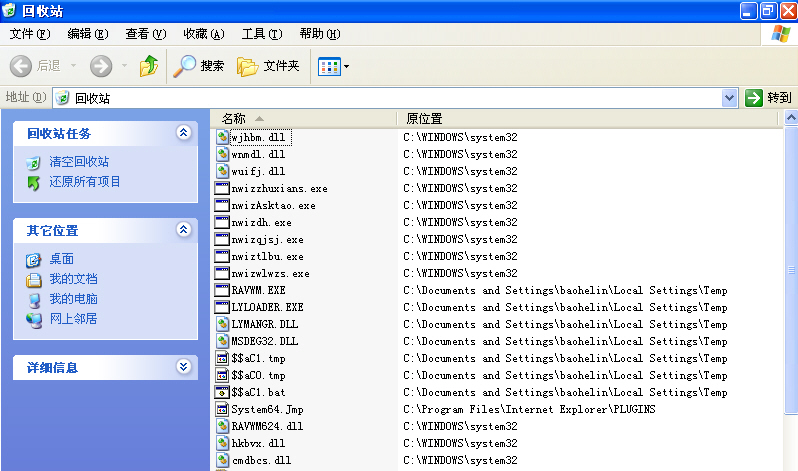Open the 工具(T) menu
This screenshot has height=471, width=798.
coord(262,34)
